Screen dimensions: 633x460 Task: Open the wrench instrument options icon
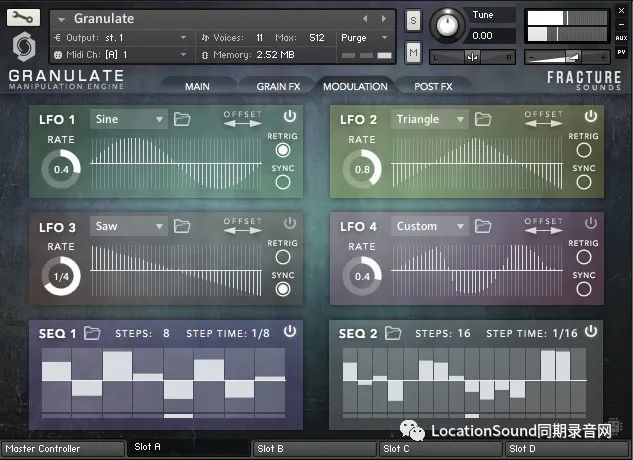[x=23, y=17]
